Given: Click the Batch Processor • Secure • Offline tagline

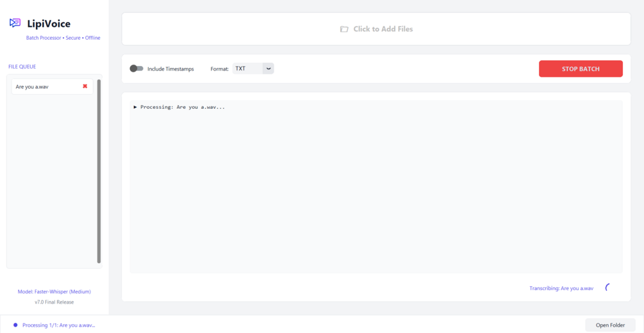Looking at the screenshot, I should pyautogui.click(x=63, y=38).
